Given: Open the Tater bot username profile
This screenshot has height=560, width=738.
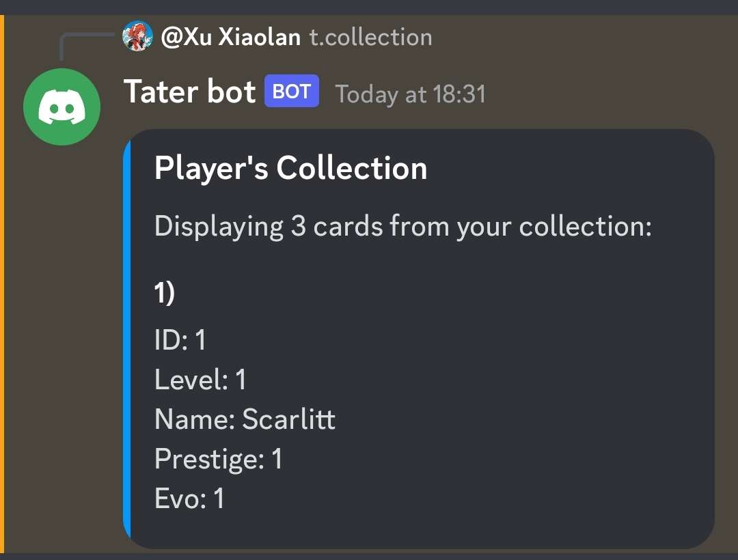Looking at the screenshot, I should point(190,92).
